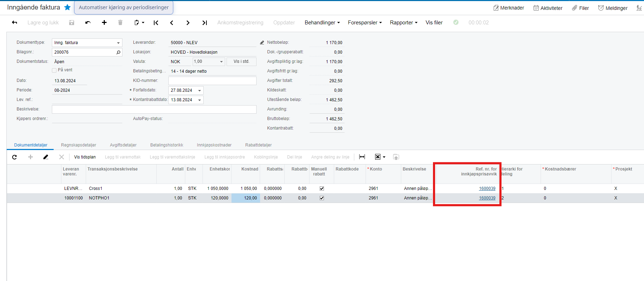The width and height of the screenshot is (644, 281).
Task: Click the Excel export icon
Action: [378, 157]
